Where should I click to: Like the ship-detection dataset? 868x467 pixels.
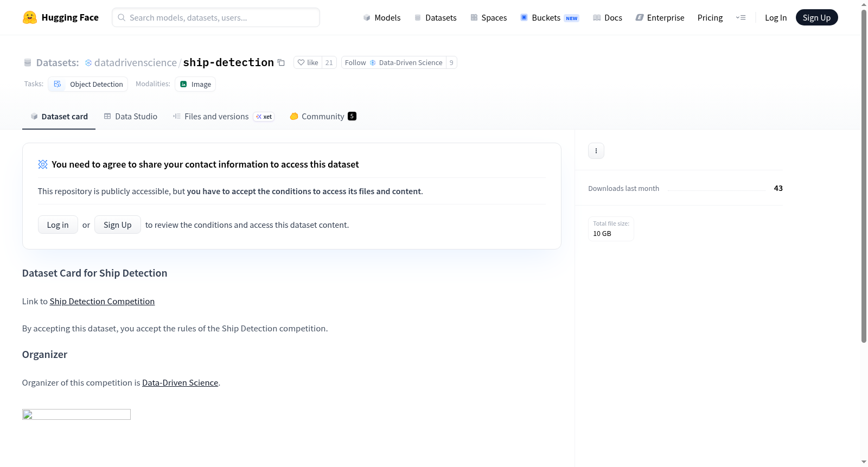pyautogui.click(x=308, y=62)
